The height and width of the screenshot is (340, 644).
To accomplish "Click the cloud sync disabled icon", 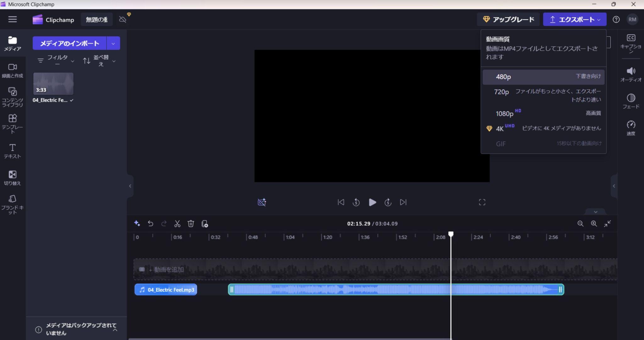I will coord(123,19).
